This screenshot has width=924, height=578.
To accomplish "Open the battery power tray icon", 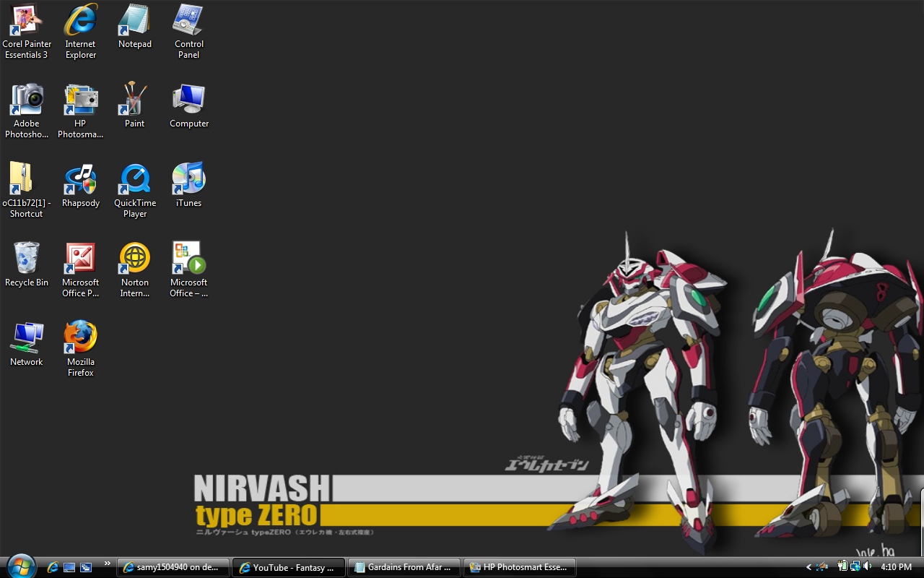I will [842, 566].
